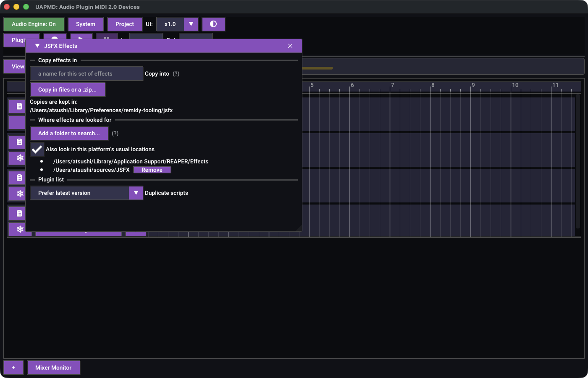The height and width of the screenshot is (378, 588).
Task: Click the horizontal scroll bar above the timeline
Action: (317, 68)
